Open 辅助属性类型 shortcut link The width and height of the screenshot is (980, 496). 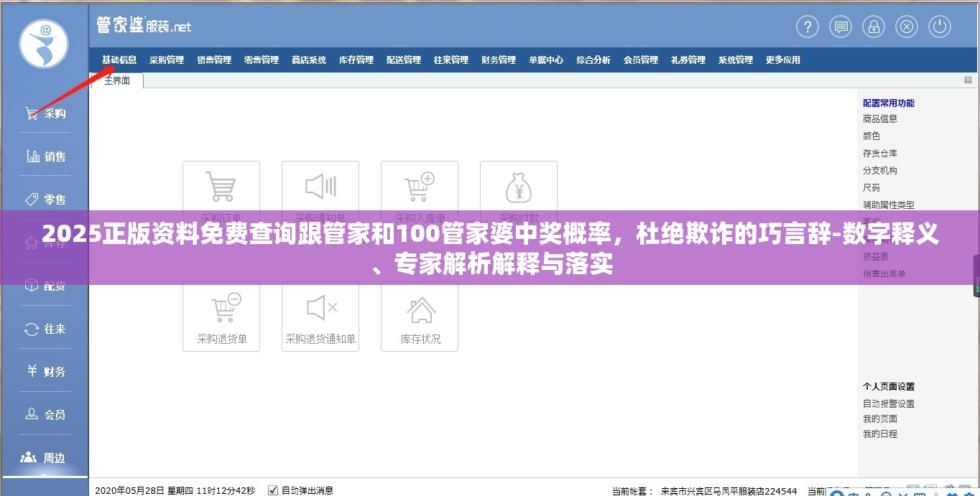tap(889, 205)
